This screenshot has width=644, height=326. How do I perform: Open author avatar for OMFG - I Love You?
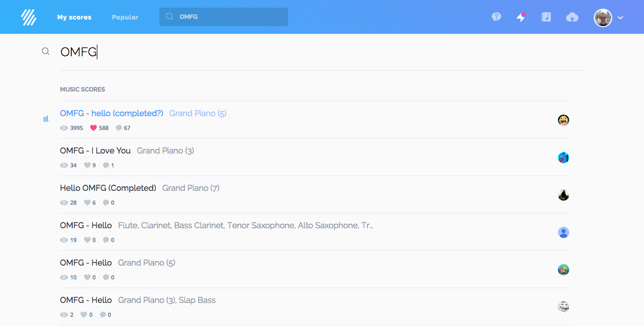click(x=564, y=158)
